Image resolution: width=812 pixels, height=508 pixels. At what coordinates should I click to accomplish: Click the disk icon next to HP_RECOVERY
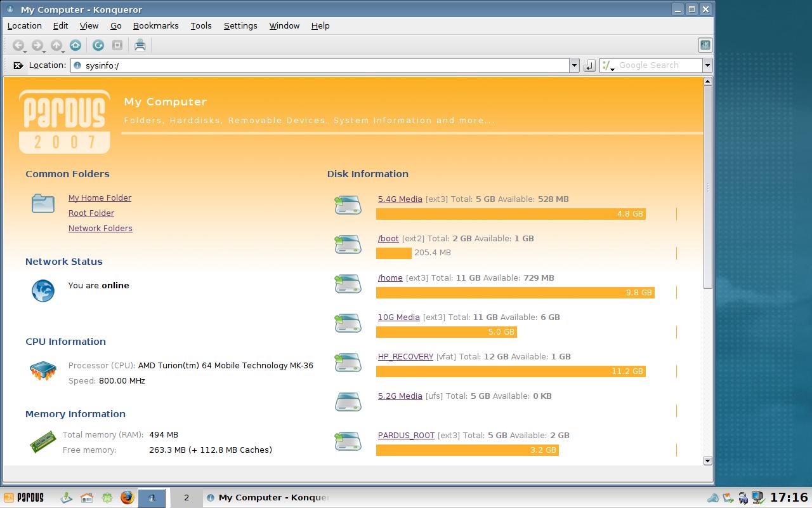(x=348, y=362)
